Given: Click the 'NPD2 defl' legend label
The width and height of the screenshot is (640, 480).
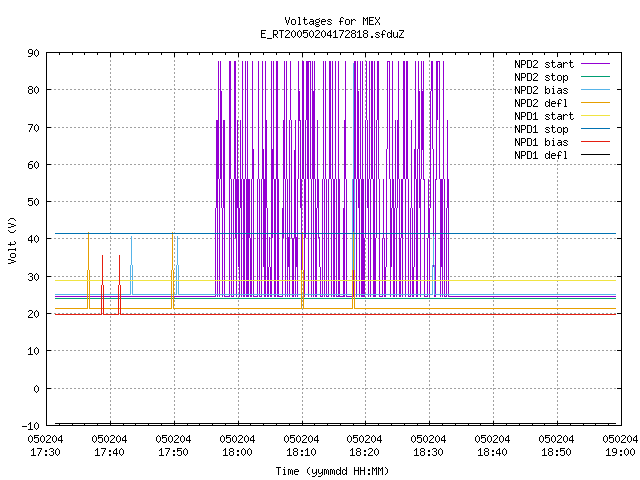Looking at the screenshot, I should (x=541, y=103).
